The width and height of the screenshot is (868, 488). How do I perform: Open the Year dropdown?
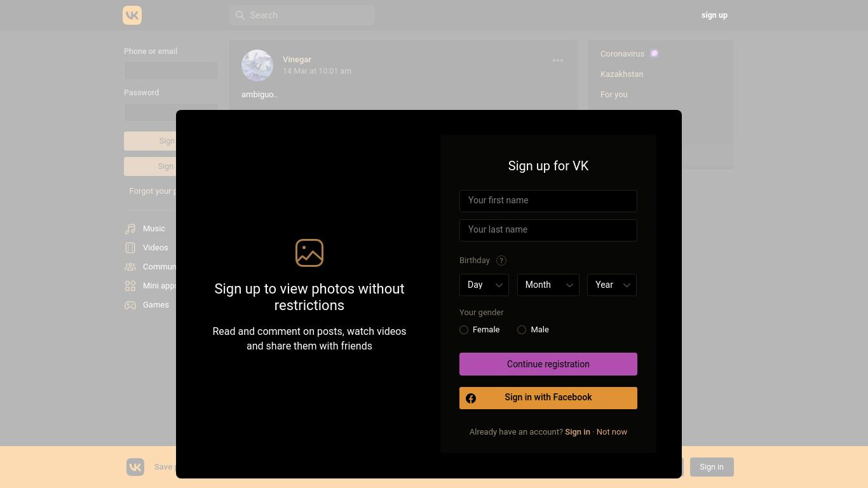click(x=612, y=285)
